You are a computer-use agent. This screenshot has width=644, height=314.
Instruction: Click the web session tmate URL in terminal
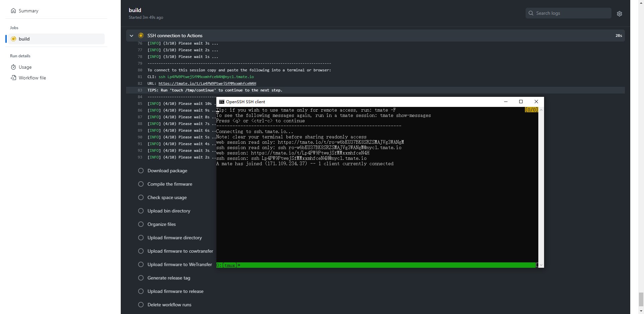[310, 153]
